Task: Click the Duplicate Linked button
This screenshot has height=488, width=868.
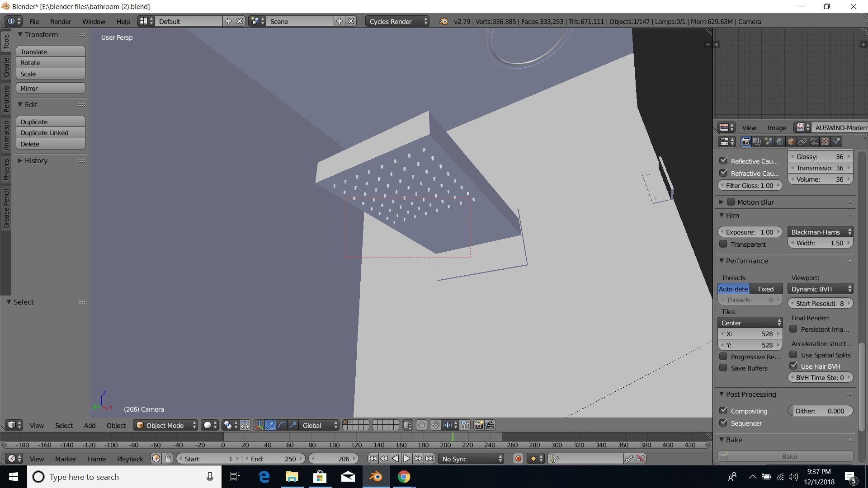Action: click(50, 133)
